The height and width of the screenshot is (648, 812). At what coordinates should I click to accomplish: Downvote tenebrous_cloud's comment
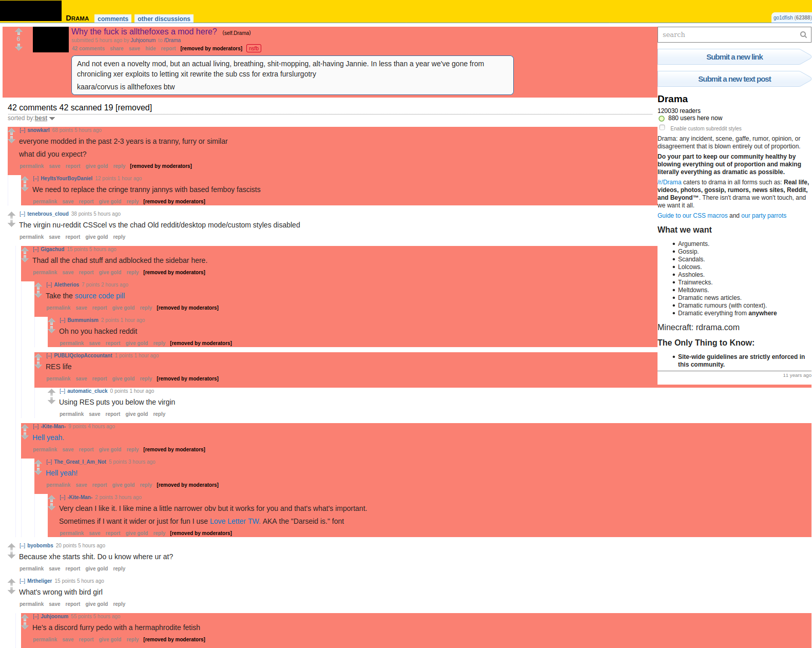pos(11,224)
